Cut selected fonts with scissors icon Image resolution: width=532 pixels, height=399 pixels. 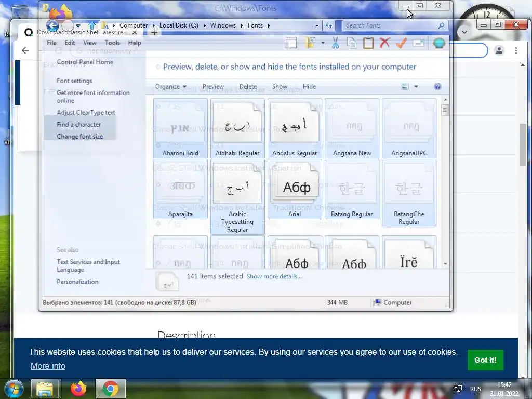tap(335, 43)
